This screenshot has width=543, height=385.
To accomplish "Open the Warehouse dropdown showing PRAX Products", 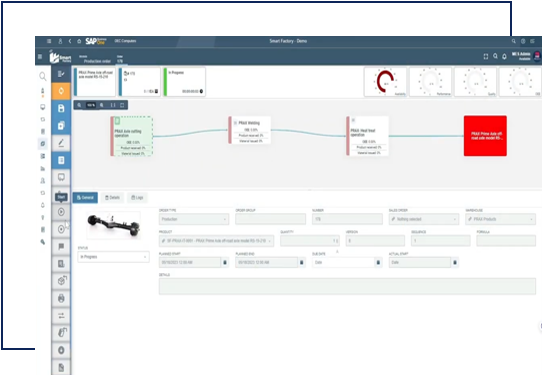I will (x=500, y=219).
